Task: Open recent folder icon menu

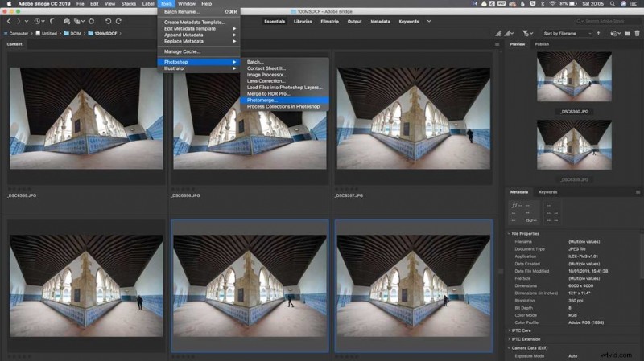Action: point(615,33)
